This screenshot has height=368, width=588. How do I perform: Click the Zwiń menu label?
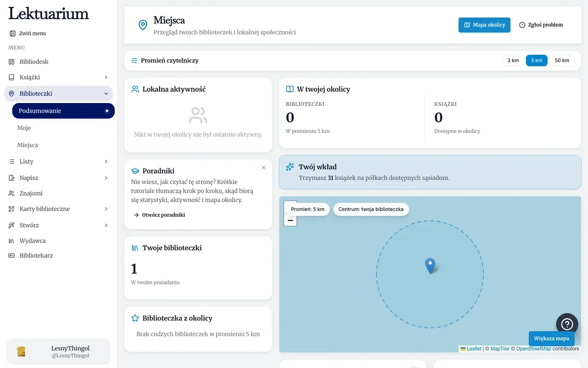[x=32, y=33]
